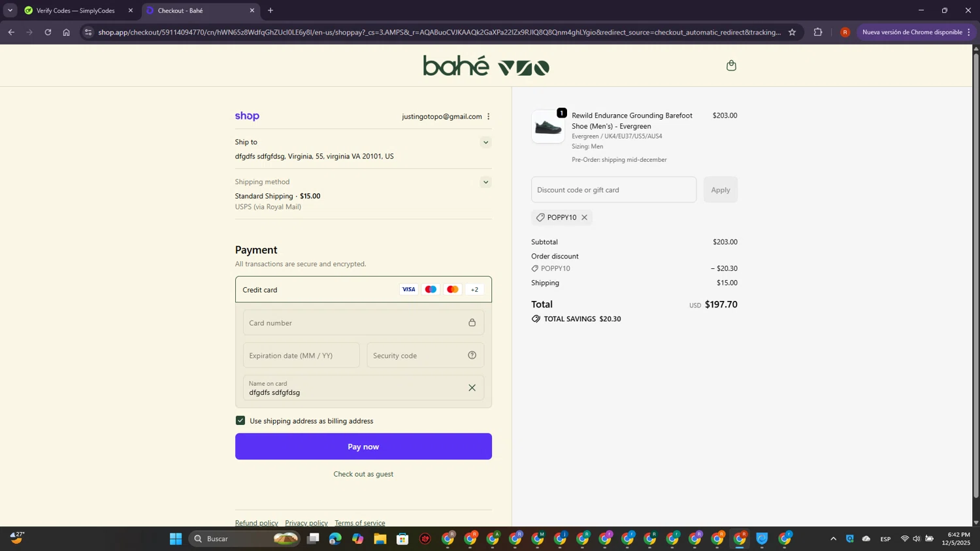This screenshot has height=551, width=980.
Task: Open Task View on the taskbar
Action: coord(313,539)
